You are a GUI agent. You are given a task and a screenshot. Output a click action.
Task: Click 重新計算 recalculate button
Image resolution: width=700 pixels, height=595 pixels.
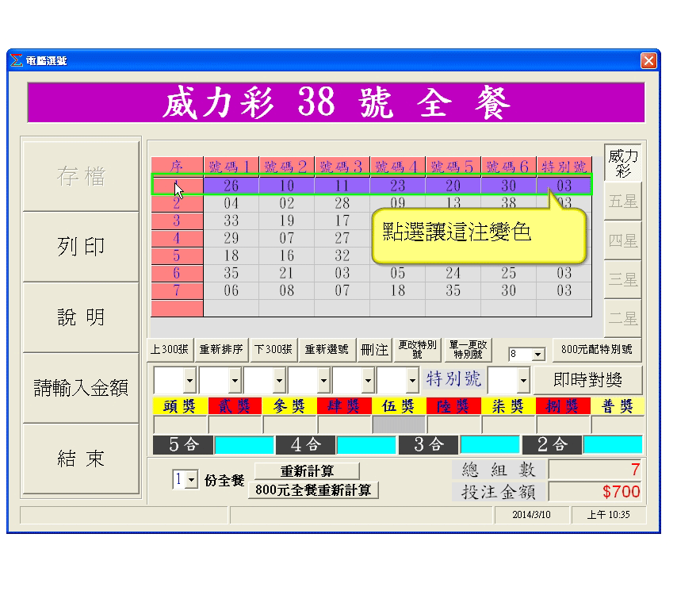307,470
